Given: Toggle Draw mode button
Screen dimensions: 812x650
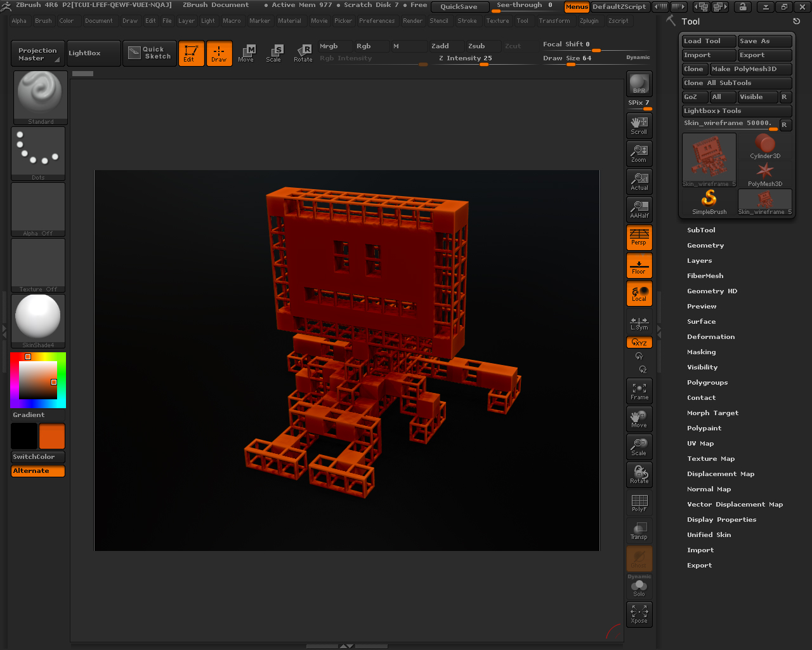Looking at the screenshot, I should pos(219,53).
